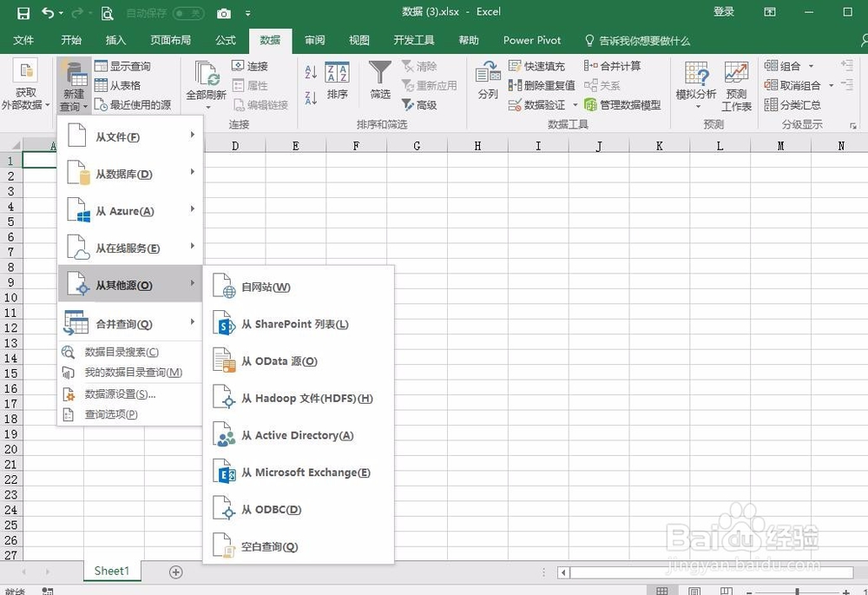
Task: Click the horizontal scrollbar left arrow
Action: [x=563, y=572]
